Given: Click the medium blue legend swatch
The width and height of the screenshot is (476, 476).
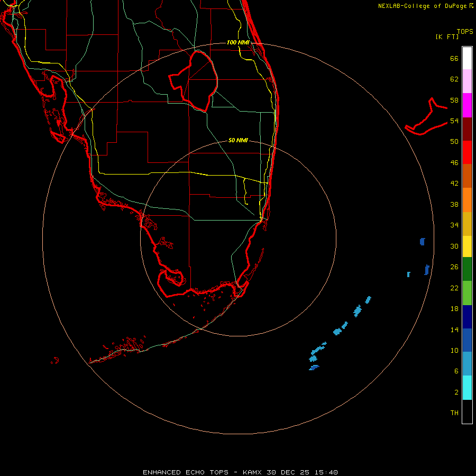Looking at the screenshot, I should click(x=467, y=340).
